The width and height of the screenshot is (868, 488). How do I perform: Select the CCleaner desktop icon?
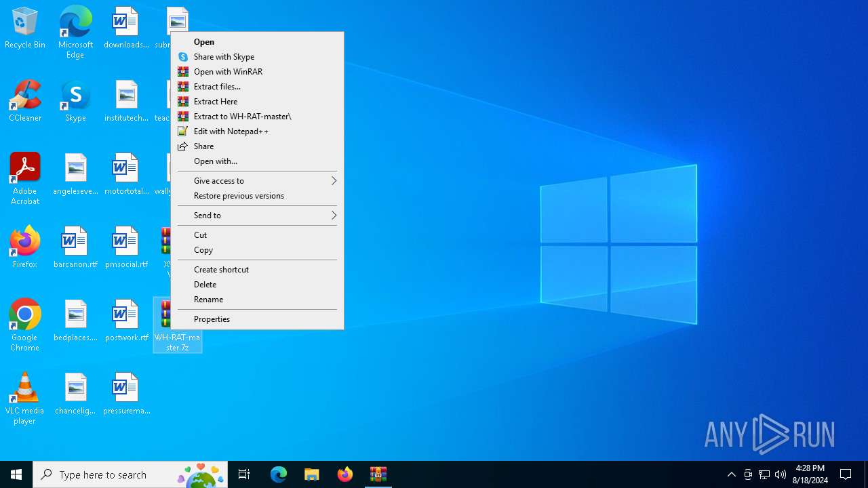click(25, 102)
